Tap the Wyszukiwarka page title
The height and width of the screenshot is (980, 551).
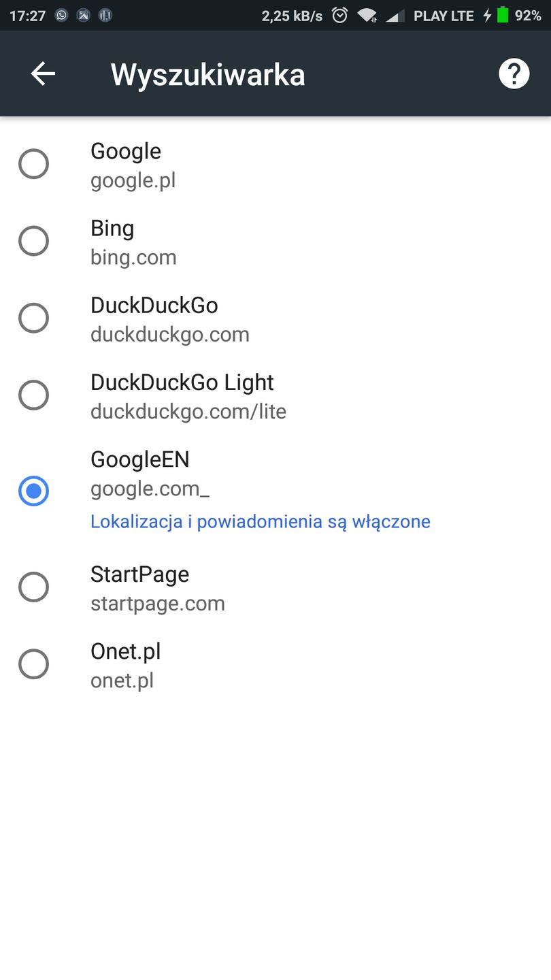coord(207,74)
